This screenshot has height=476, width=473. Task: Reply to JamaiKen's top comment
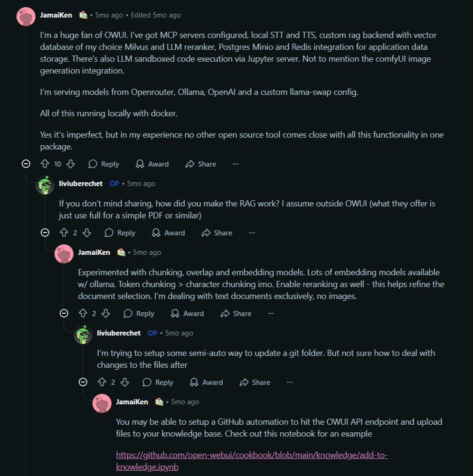[x=104, y=164]
